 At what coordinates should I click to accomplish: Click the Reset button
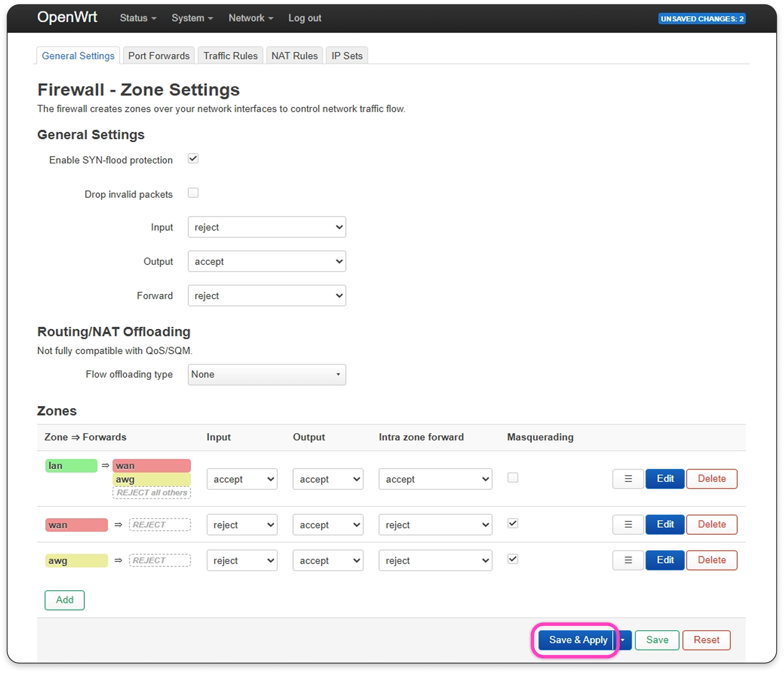(706, 640)
